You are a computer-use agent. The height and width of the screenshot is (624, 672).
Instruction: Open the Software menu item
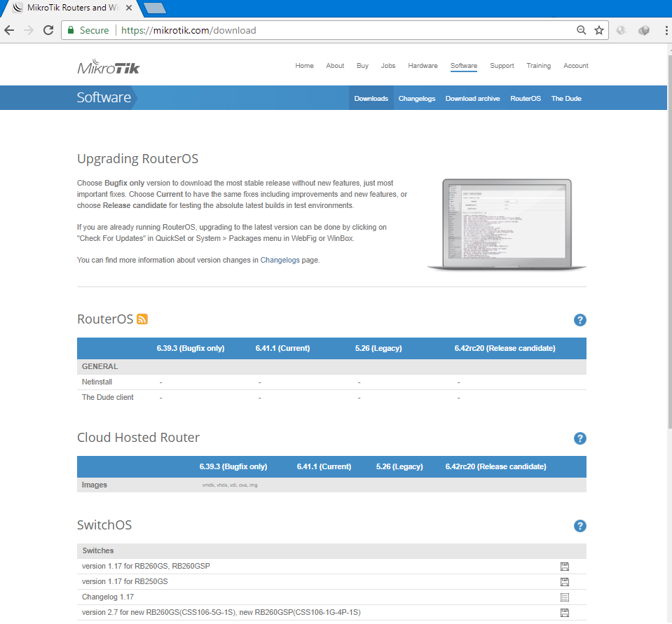click(x=464, y=66)
